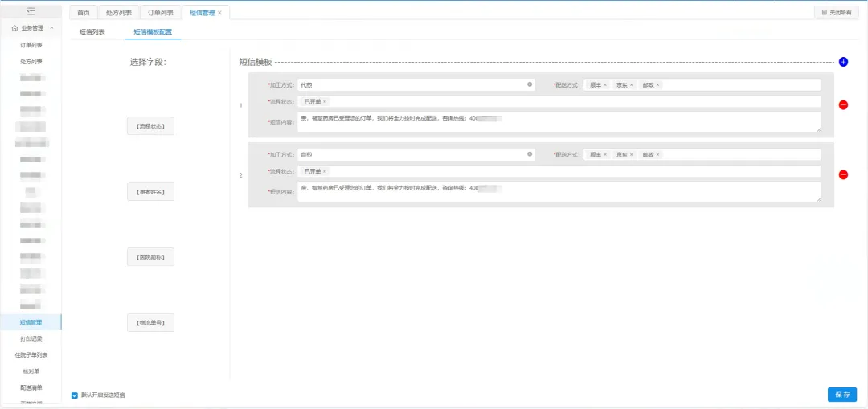Remove 顺丰 tag from template 1 delivery
The height and width of the screenshot is (409, 868).
click(605, 85)
